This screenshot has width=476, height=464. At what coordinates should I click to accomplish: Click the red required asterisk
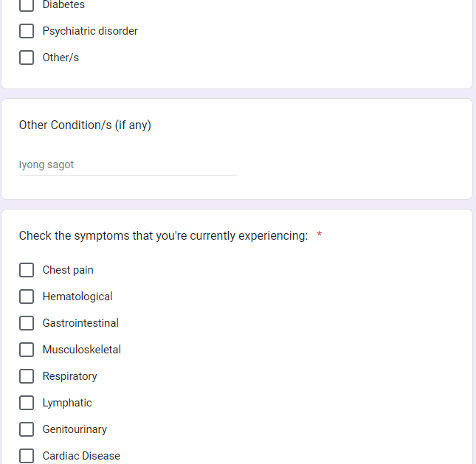tap(320, 235)
